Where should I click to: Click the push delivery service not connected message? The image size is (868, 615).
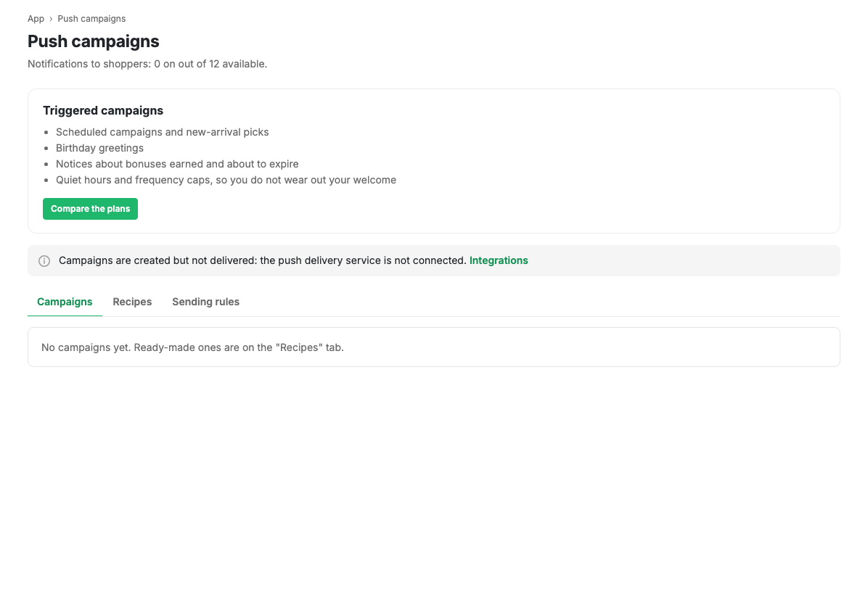click(263, 260)
